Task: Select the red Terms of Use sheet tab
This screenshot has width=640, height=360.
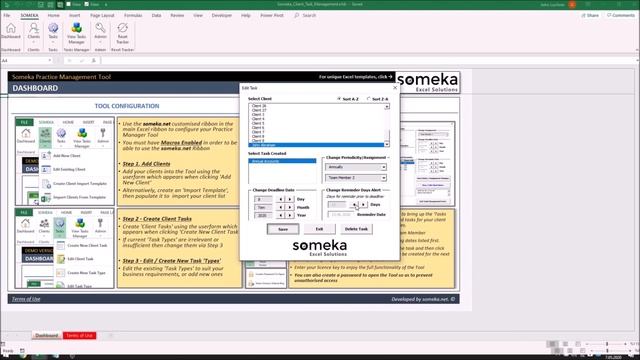Action: [80, 336]
